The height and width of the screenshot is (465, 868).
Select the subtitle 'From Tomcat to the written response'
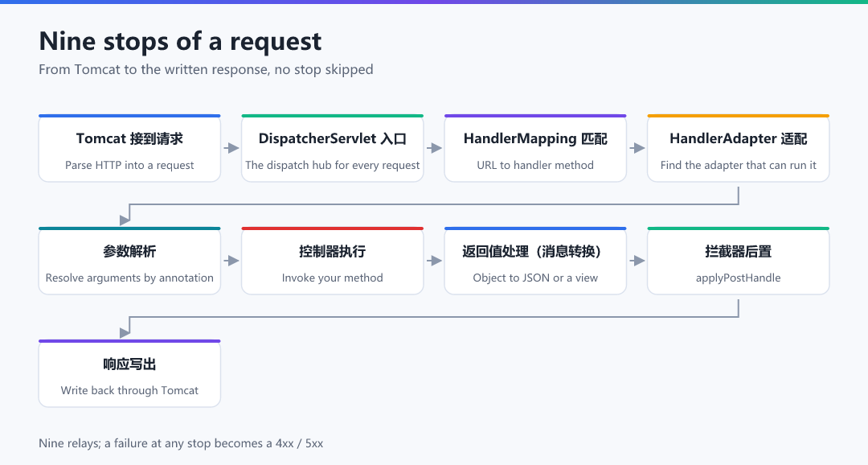click(154, 70)
